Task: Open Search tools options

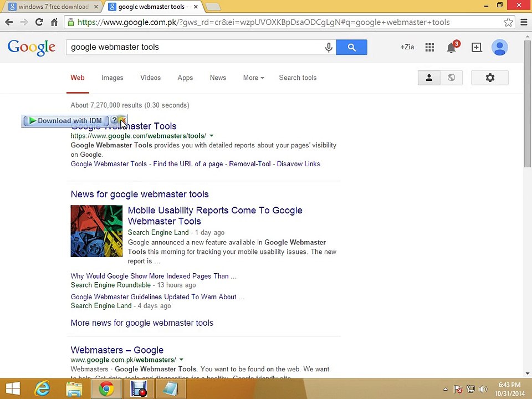Action: click(x=298, y=78)
